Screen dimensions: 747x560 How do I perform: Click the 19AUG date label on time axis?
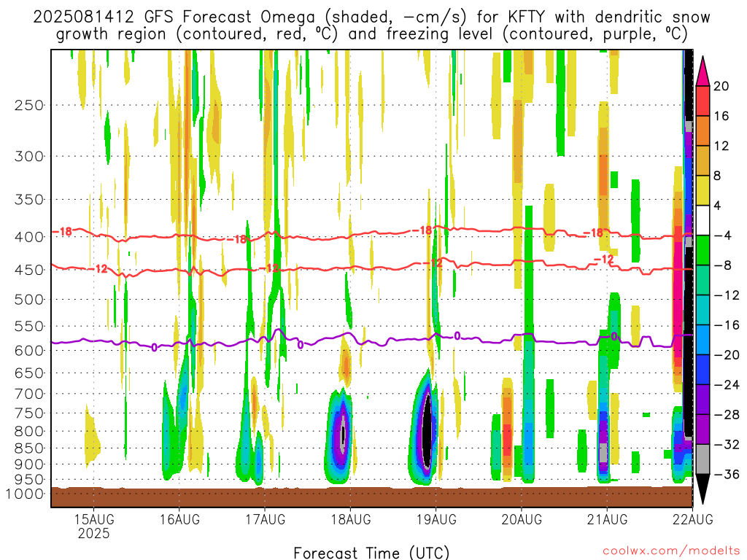[x=436, y=519]
